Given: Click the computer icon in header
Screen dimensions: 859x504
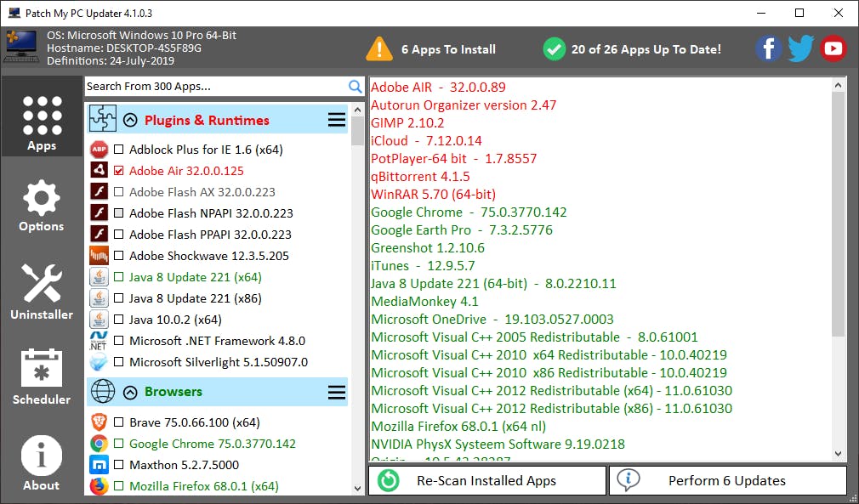Looking at the screenshot, I should (x=21, y=47).
